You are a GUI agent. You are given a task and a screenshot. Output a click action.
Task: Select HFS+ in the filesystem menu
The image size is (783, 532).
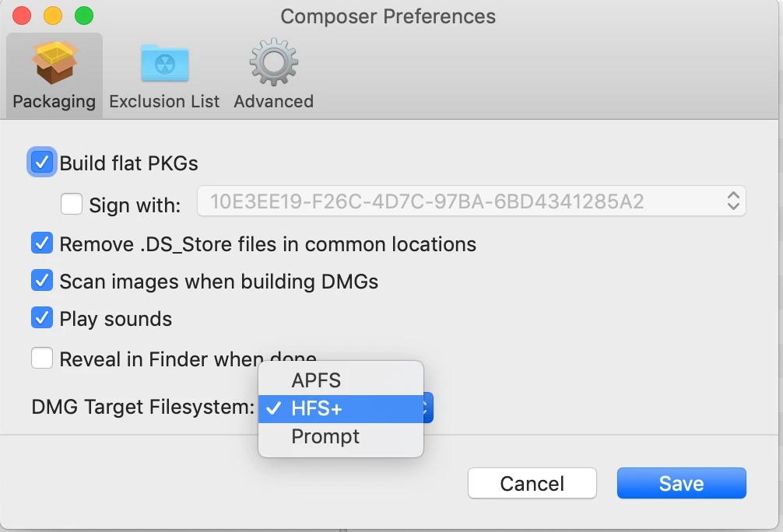341,409
